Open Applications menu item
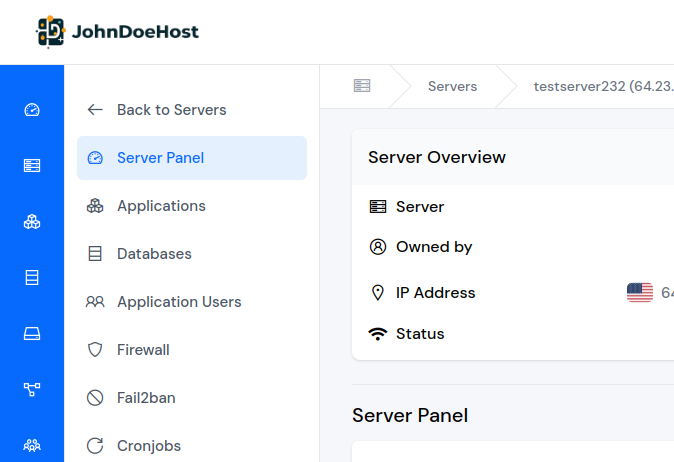This screenshot has height=462, width=674. pos(192,206)
